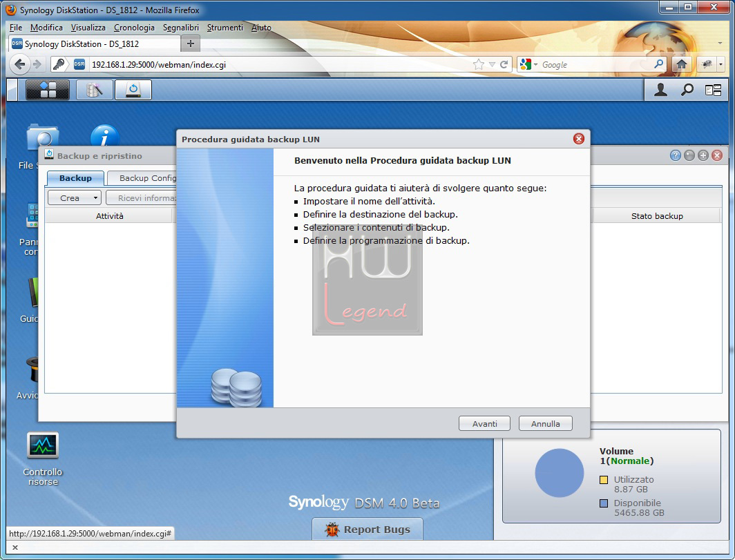Switch to the Backup tab
Viewport: 735px width, 560px height.
[x=75, y=178]
